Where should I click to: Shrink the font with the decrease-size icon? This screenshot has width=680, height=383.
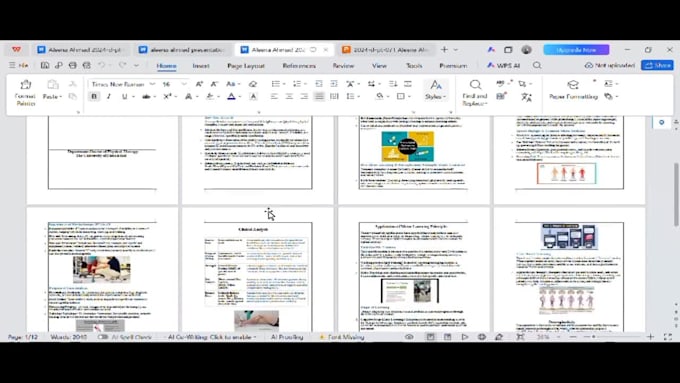(214, 84)
